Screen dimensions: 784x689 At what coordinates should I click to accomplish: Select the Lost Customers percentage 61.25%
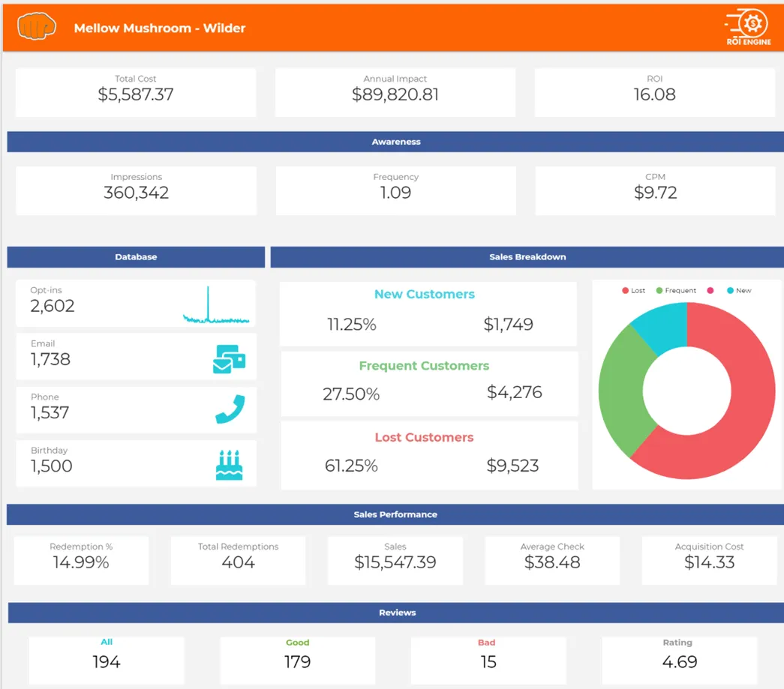pyautogui.click(x=351, y=466)
